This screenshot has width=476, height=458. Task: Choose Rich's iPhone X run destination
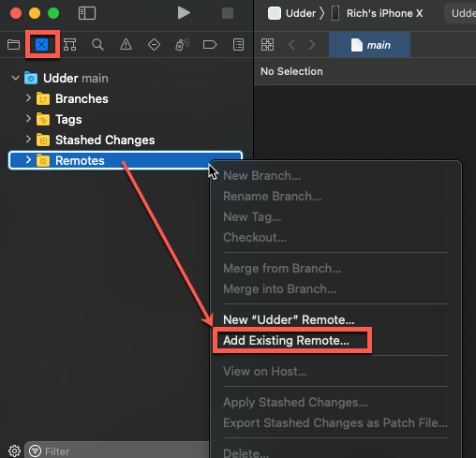click(x=378, y=13)
